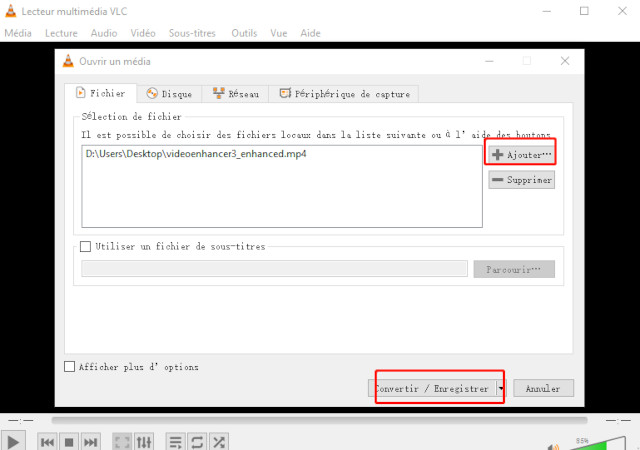Click the VLC cone icon in dialog title
Viewport: 640px width, 450px height.
(x=68, y=61)
